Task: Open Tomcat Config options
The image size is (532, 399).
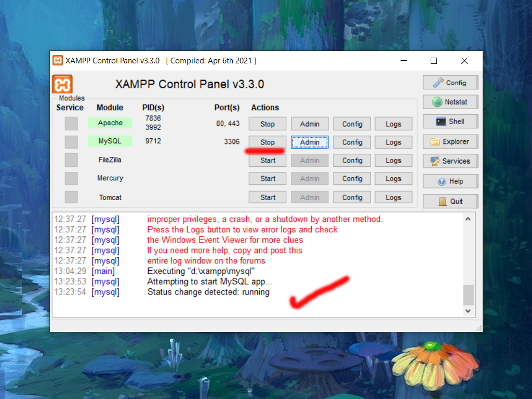Action: [x=352, y=197]
